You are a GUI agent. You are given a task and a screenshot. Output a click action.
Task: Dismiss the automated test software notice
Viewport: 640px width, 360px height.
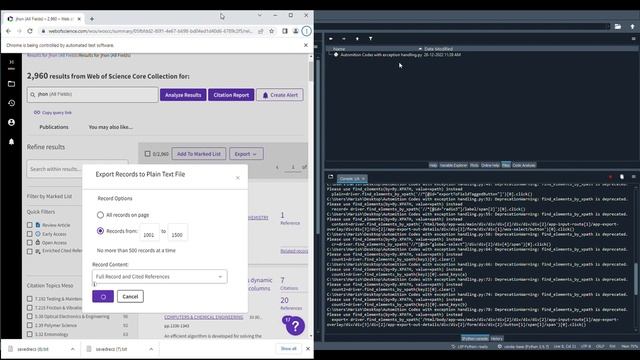click(x=306, y=45)
